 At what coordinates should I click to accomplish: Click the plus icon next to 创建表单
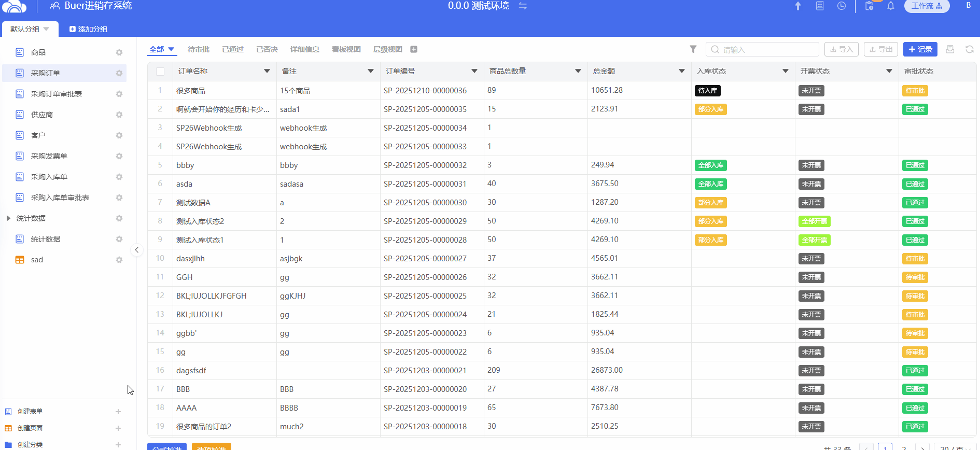[x=118, y=412]
